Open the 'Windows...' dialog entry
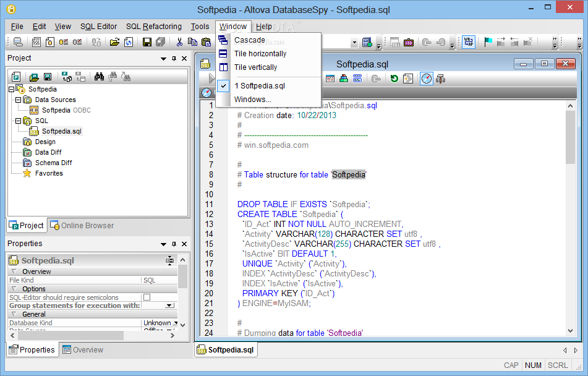This screenshot has width=588, height=376. click(268, 100)
